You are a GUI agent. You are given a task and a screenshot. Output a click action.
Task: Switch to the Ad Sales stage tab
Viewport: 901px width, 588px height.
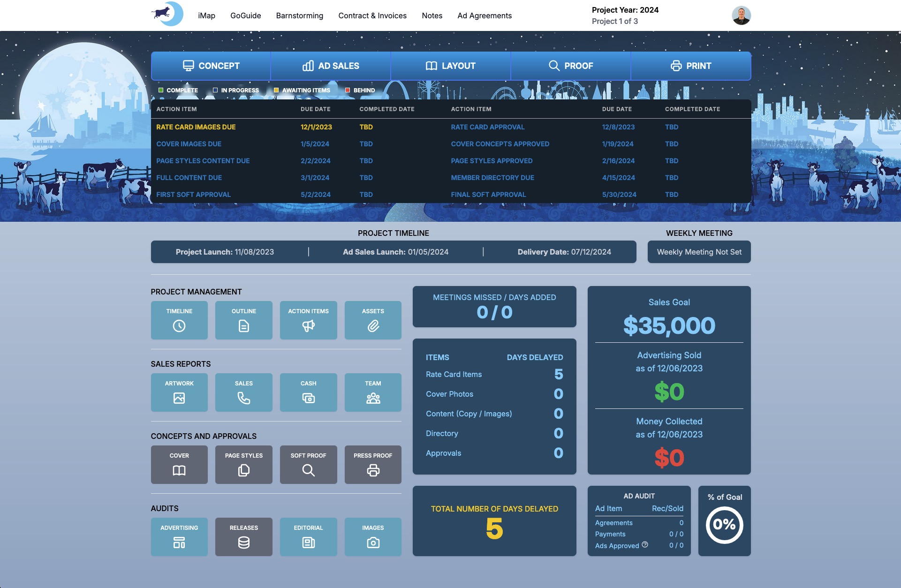pos(331,66)
